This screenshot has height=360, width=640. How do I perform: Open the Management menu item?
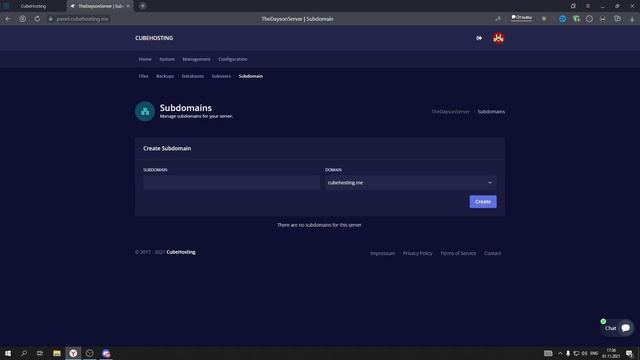196,59
